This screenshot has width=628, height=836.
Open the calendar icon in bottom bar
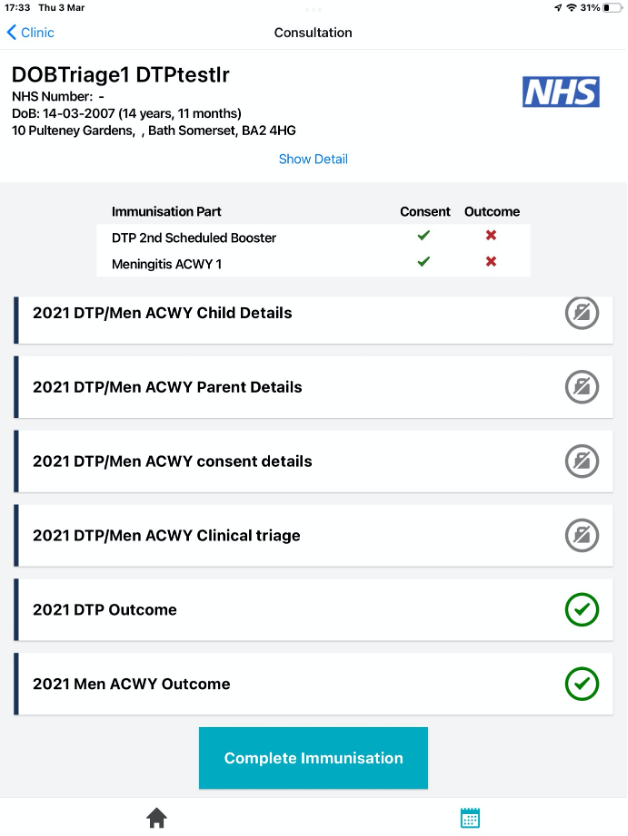point(470,818)
